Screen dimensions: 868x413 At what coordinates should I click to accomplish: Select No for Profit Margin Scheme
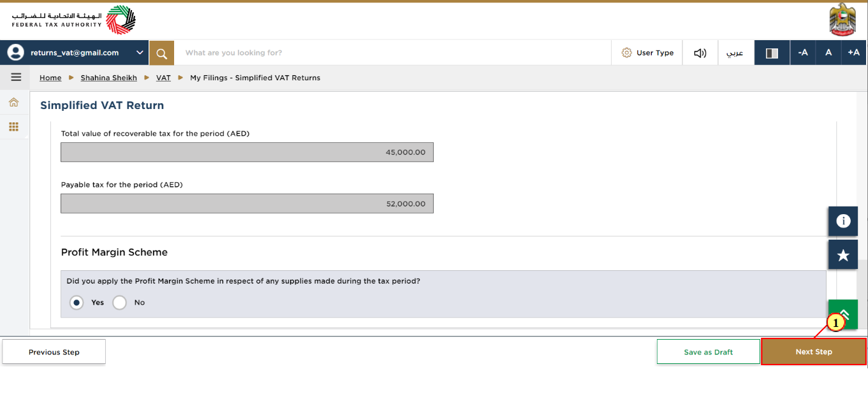point(119,303)
